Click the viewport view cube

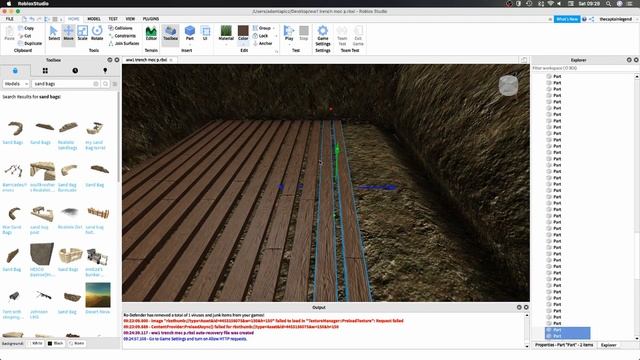click(x=508, y=86)
